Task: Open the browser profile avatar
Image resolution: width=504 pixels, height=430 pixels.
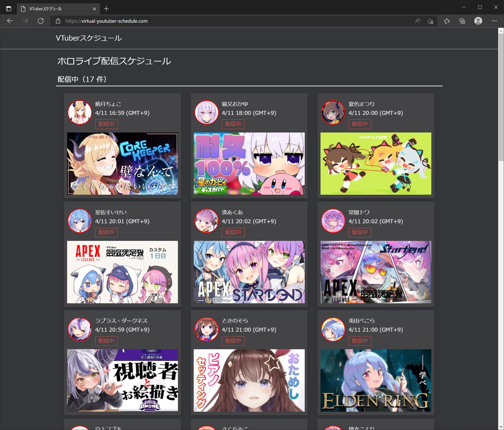Action: point(478,21)
